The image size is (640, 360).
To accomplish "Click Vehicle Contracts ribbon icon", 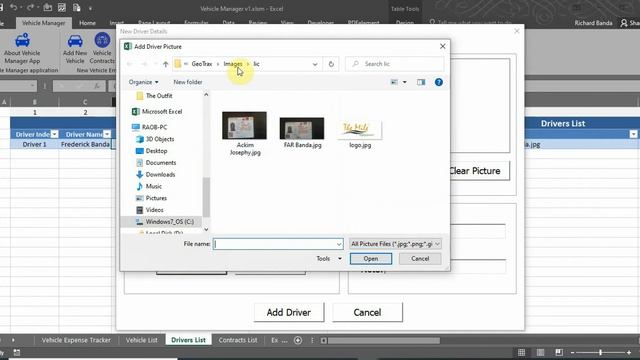I will coord(102,49).
